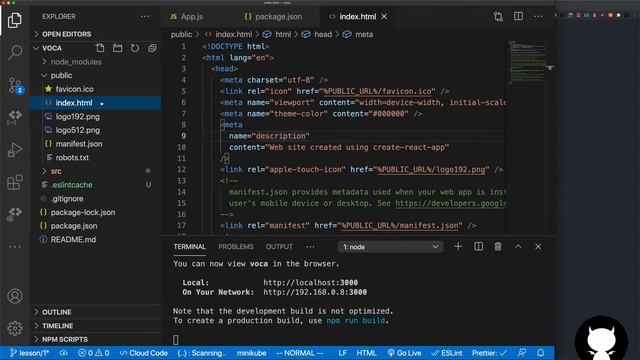This screenshot has width=640, height=360.
Task: Click New Folder icon in VOCA header
Action: click(x=118, y=48)
